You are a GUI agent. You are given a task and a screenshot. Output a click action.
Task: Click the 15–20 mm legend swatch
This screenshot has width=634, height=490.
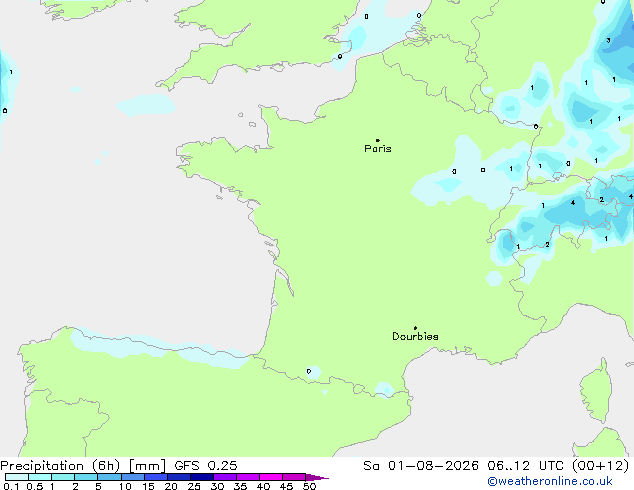tap(155, 477)
